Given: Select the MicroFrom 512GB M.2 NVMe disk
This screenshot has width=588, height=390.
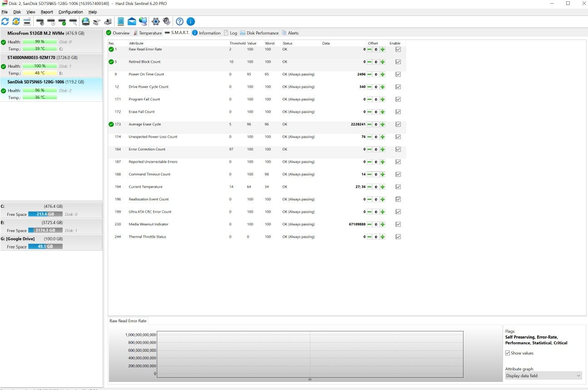Looking at the screenshot, I should pyautogui.click(x=51, y=41).
